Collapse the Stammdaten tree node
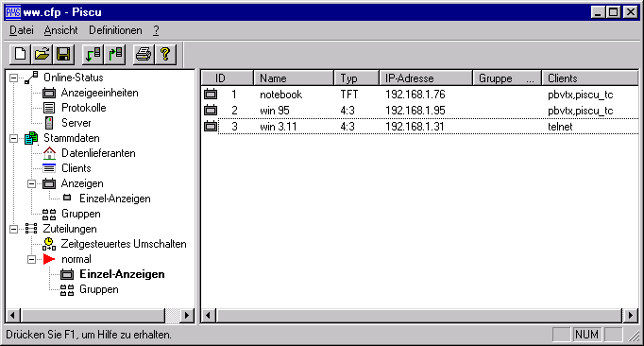The image size is (644, 346). [13, 138]
